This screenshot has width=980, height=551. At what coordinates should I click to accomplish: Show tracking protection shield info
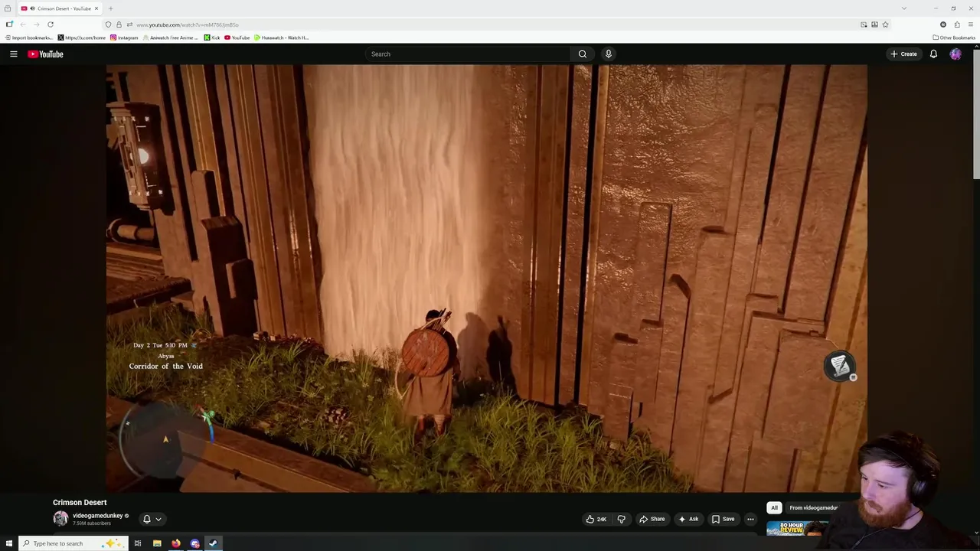pyautogui.click(x=108, y=24)
